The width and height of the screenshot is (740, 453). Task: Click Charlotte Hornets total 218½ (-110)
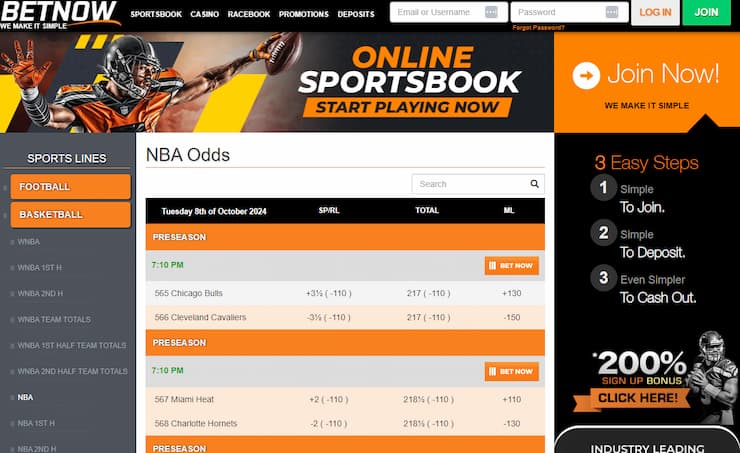tap(429, 424)
